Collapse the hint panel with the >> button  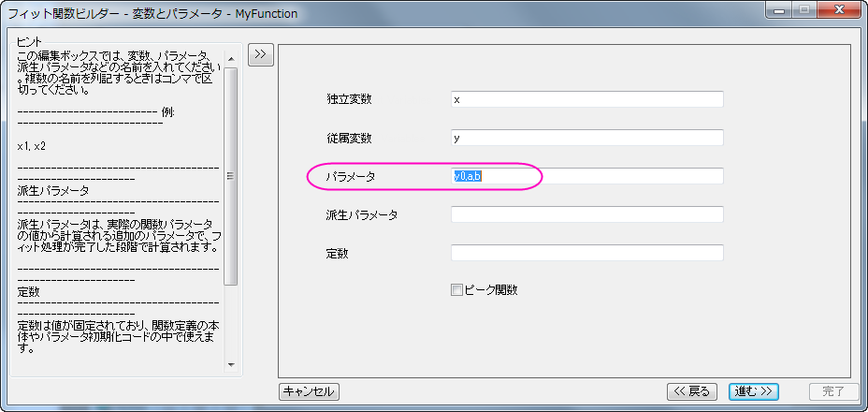(x=261, y=55)
